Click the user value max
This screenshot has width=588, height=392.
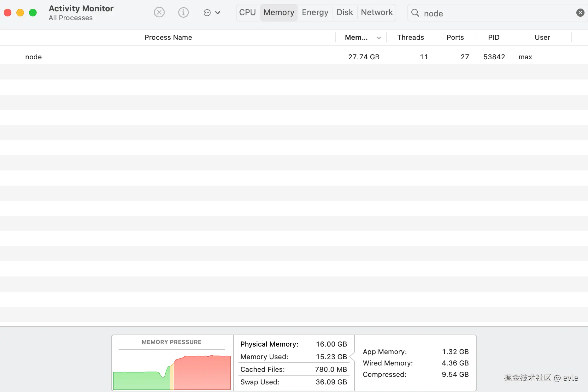(525, 57)
